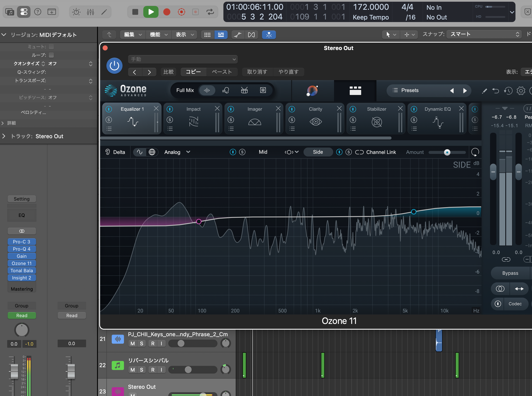Click the Logic Pro Library icon
532x396 pixels.
tap(10, 12)
